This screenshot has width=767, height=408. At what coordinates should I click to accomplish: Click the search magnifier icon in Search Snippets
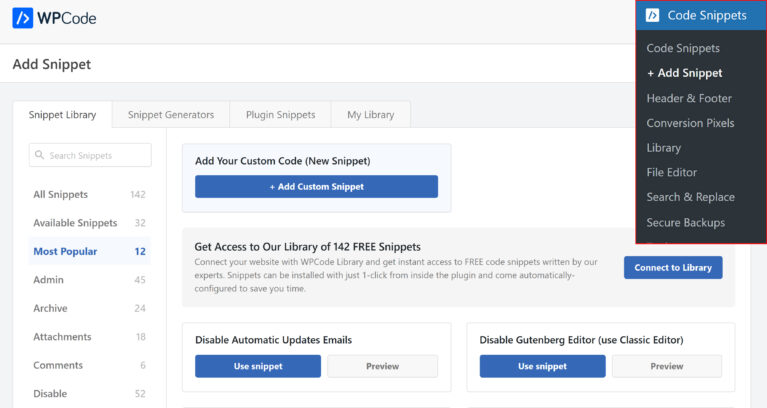[39, 155]
